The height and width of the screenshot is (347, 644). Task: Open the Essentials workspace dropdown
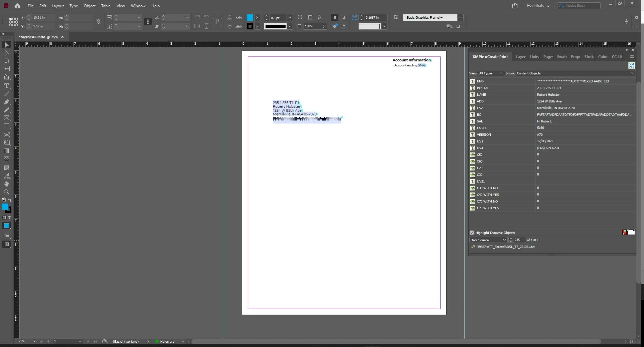tap(538, 6)
